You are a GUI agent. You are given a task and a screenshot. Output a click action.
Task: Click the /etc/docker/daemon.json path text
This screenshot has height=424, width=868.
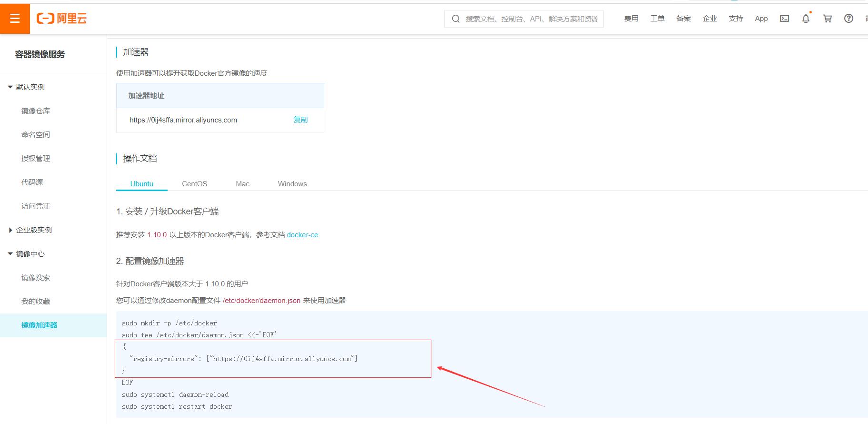click(261, 300)
